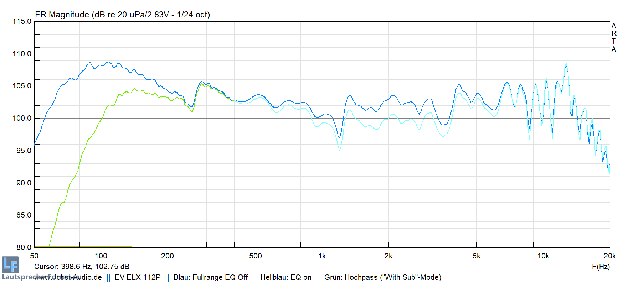
Task: Click the 5k frequency axis label
Action: [476, 256]
